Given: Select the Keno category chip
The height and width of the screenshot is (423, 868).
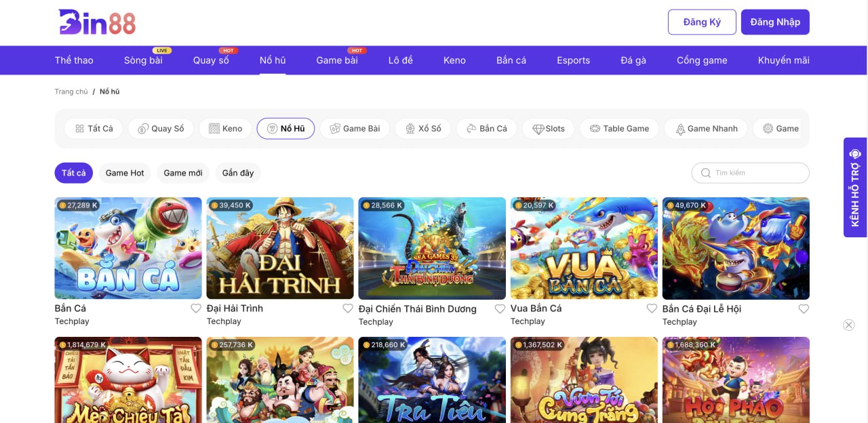Looking at the screenshot, I should pyautogui.click(x=225, y=128).
